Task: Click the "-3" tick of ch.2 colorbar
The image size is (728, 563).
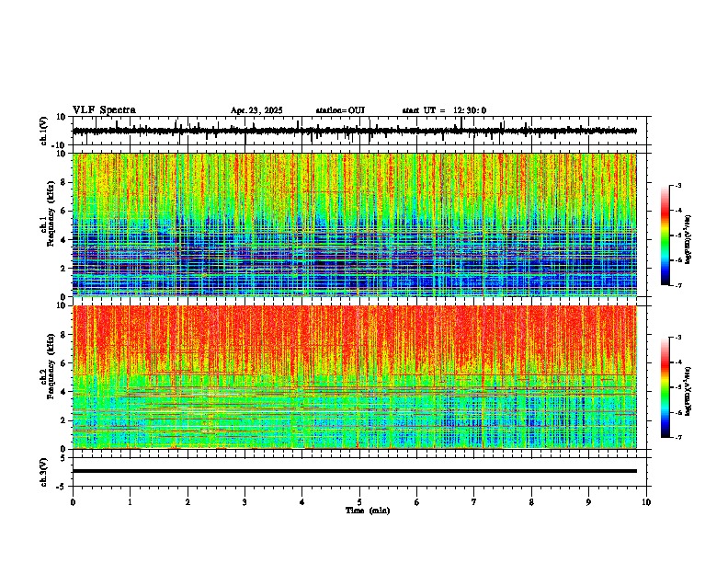Action: click(678, 338)
